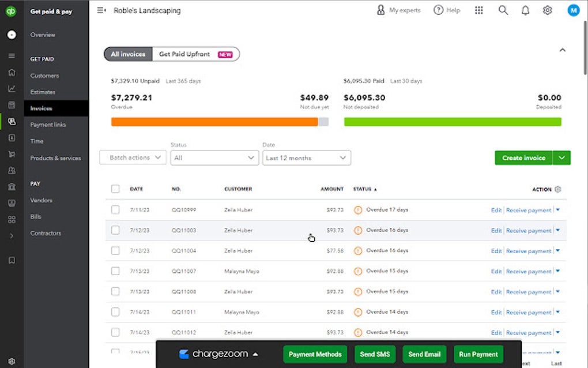Viewport: 588px width, 368px height.
Task: Collapse the invoice summary with top chevron
Action: pyautogui.click(x=563, y=50)
